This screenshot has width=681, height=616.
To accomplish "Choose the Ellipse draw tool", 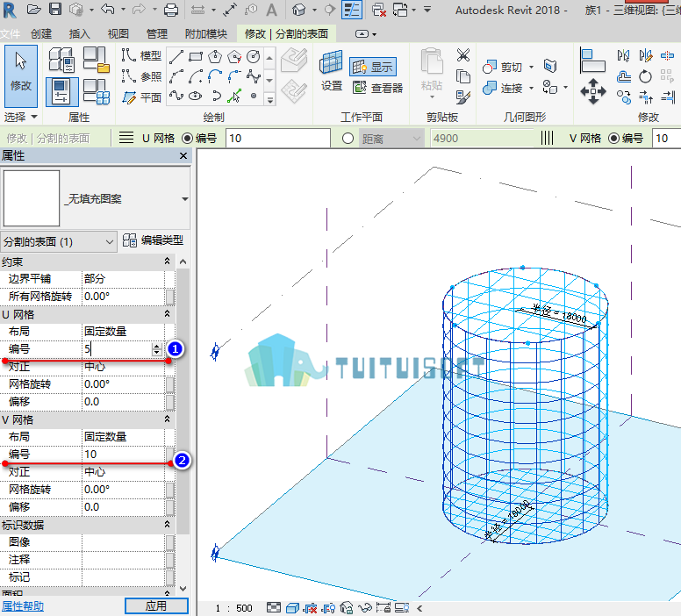I will click(196, 96).
